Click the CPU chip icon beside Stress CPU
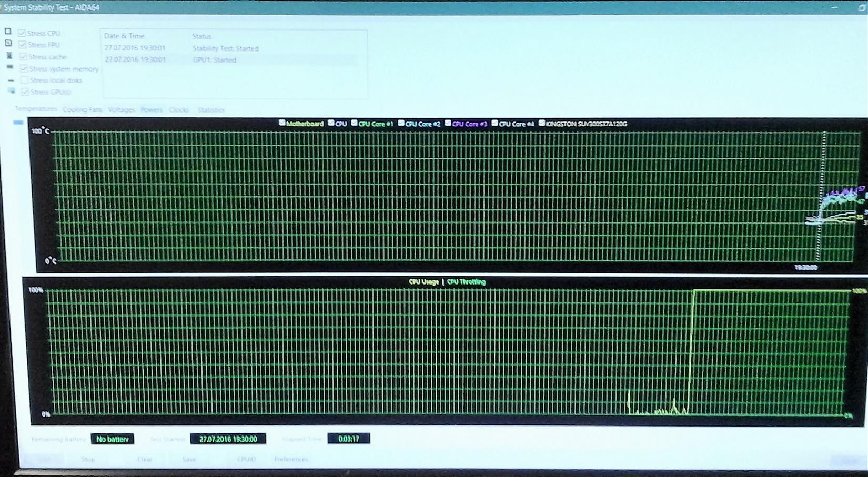Screen dimensions: 868x477 8,32
